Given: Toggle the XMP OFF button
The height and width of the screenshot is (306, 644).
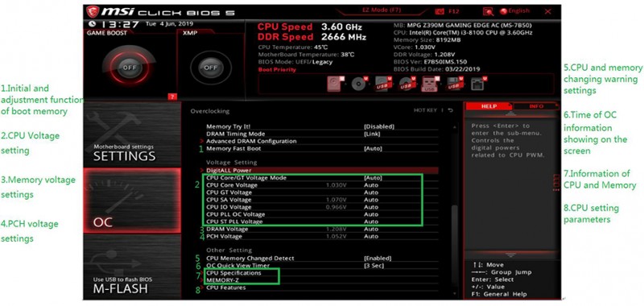Looking at the screenshot, I should coord(210,68).
